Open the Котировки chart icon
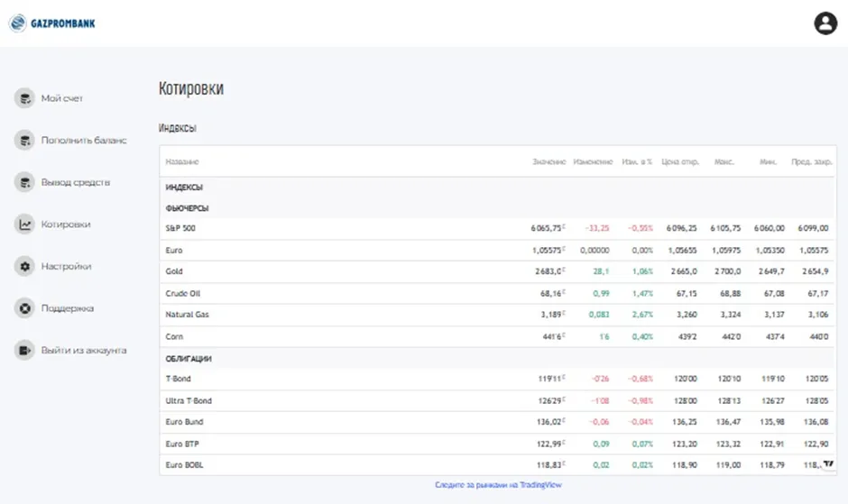848x504 pixels. coord(24,225)
